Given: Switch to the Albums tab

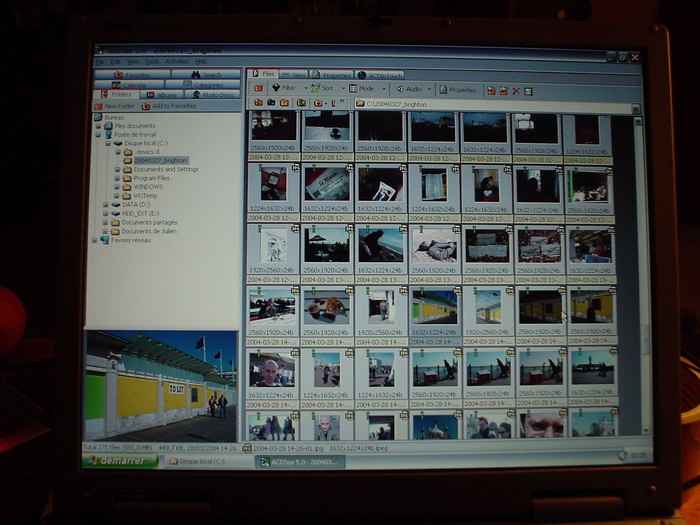Looking at the screenshot, I should (162, 95).
